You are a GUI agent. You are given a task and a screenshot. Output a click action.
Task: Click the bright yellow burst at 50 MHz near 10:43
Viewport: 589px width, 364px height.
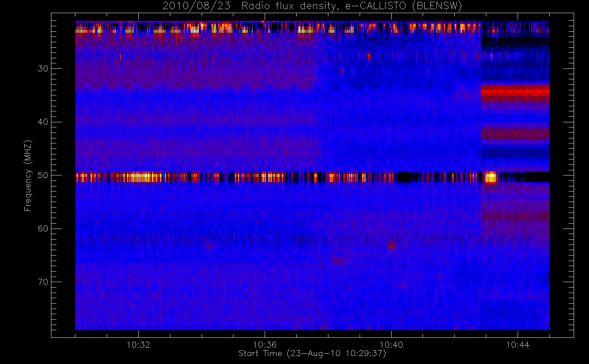[x=490, y=178]
